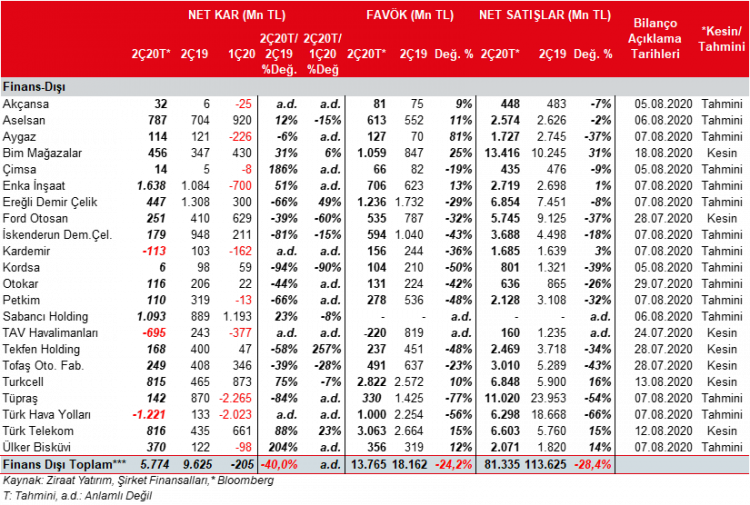This screenshot has width=750, height=505.
Task: Select Tekfen Holding row label
Action: [x=41, y=349]
